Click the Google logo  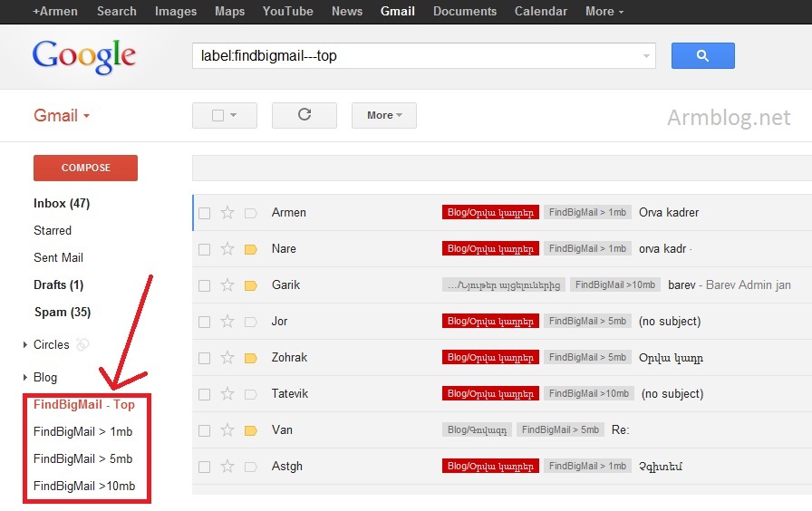tap(84, 56)
